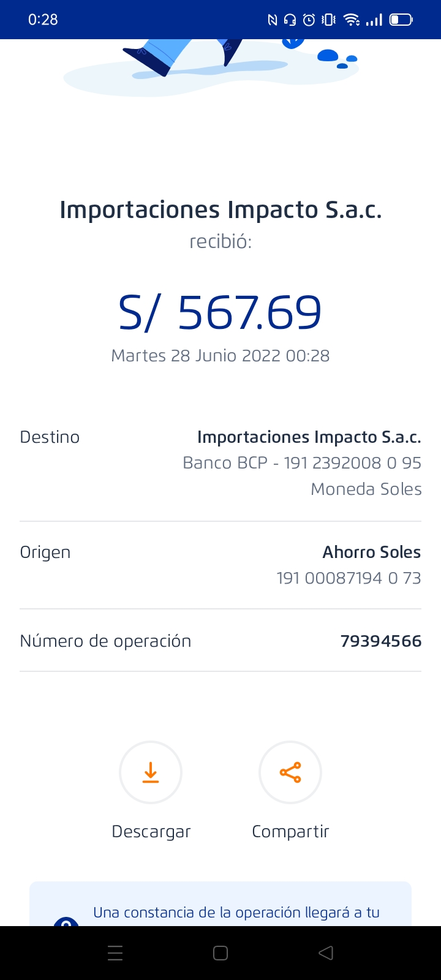The width and height of the screenshot is (441, 980).
Task: Tap the Compartir text label
Action: pos(290,832)
